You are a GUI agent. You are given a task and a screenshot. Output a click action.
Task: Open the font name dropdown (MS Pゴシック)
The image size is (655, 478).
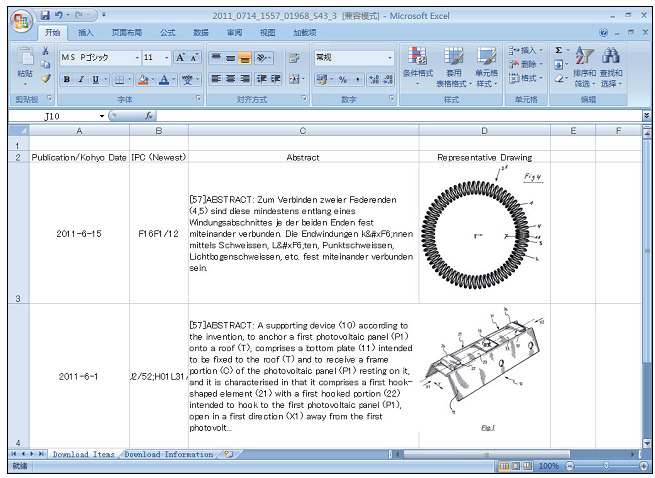click(x=137, y=57)
